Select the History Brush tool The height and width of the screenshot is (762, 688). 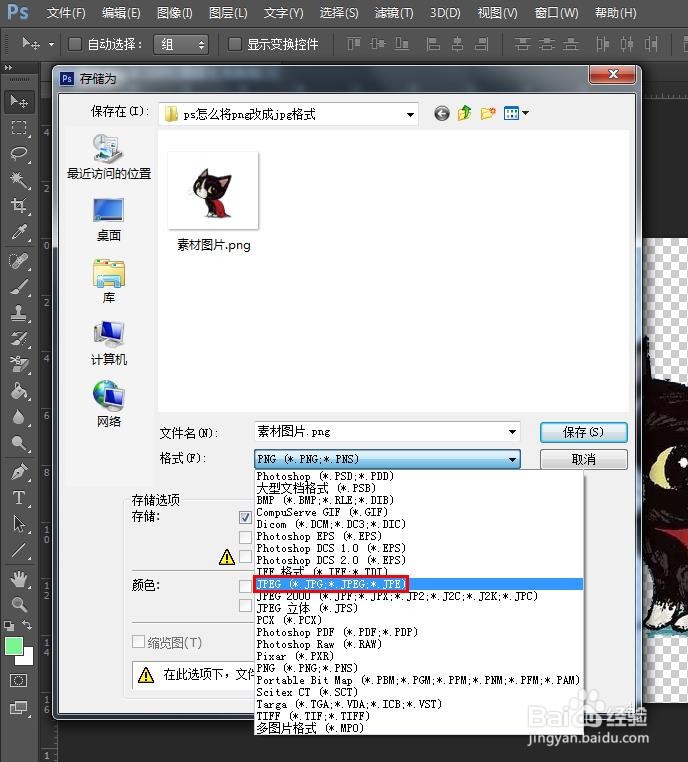pyautogui.click(x=19, y=339)
